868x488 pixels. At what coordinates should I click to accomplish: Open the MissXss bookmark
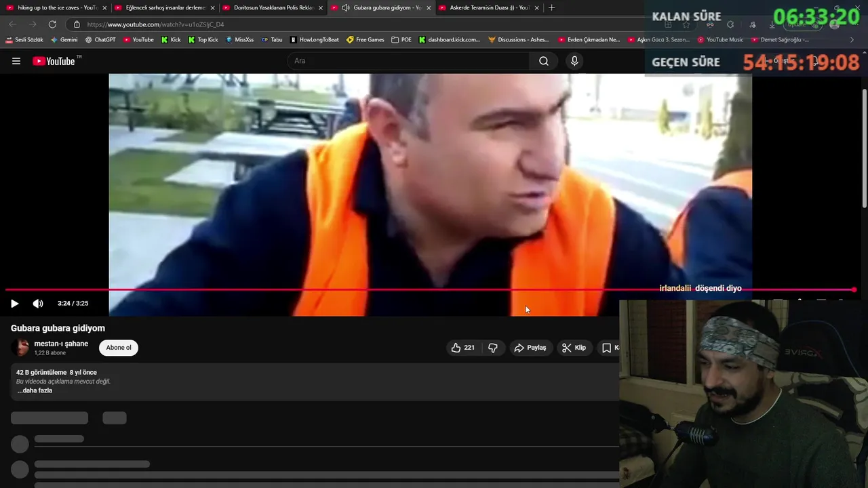[x=239, y=40]
